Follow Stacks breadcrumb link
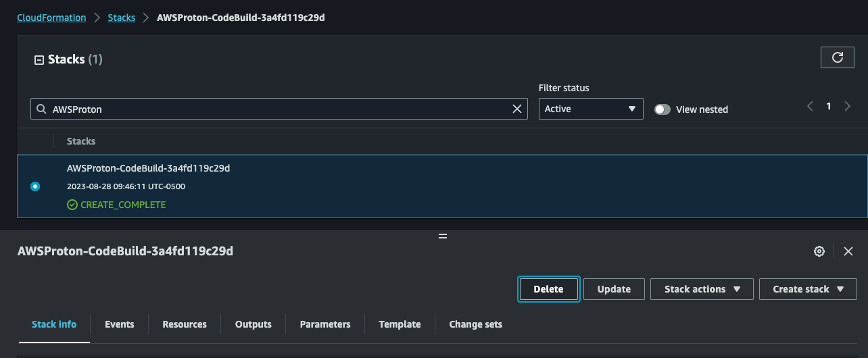Viewport: 868px width, 358px height. [122, 18]
